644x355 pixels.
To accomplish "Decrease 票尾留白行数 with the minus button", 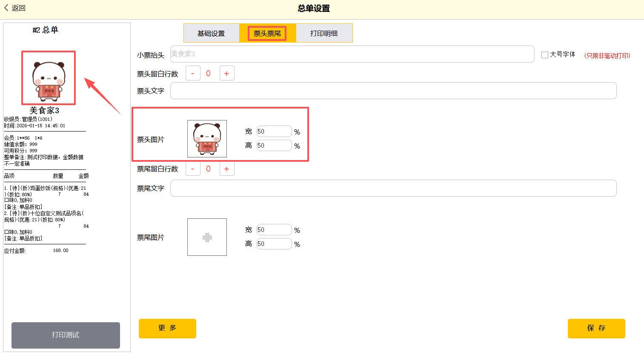I will point(193,169).
